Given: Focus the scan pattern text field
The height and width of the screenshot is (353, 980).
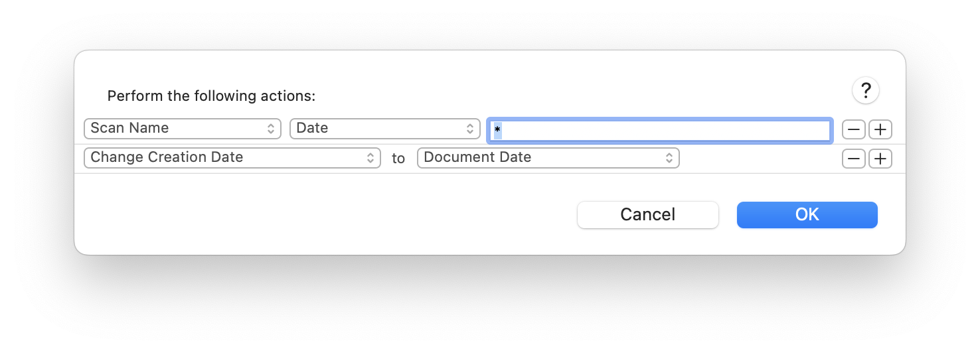Looking at the screenshot, I should [659, 130].
